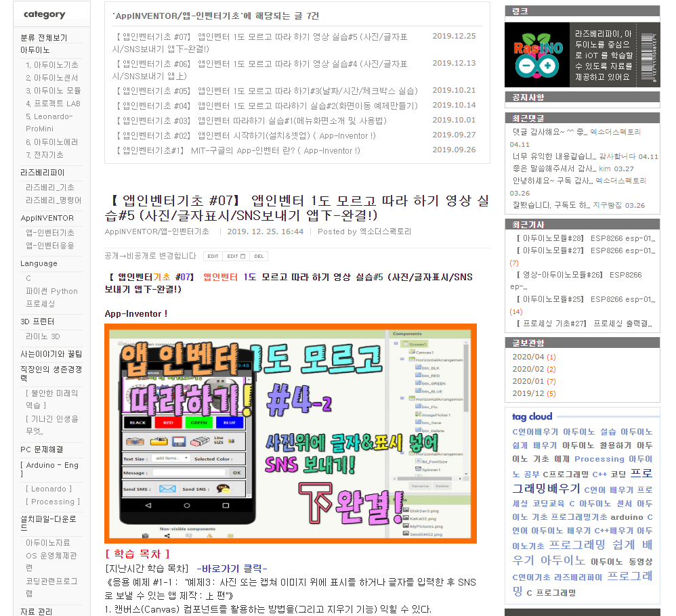The image size is (676, 616).
Task: Open recent comment '좋은 말씀해주셔서 감사...'
Action: pos(555,169)
